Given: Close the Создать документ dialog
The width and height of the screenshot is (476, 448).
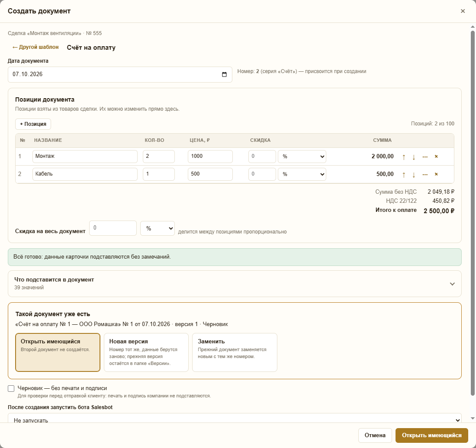Looking at the screenshot, I should pyautogui.click(x=463, y=11).
